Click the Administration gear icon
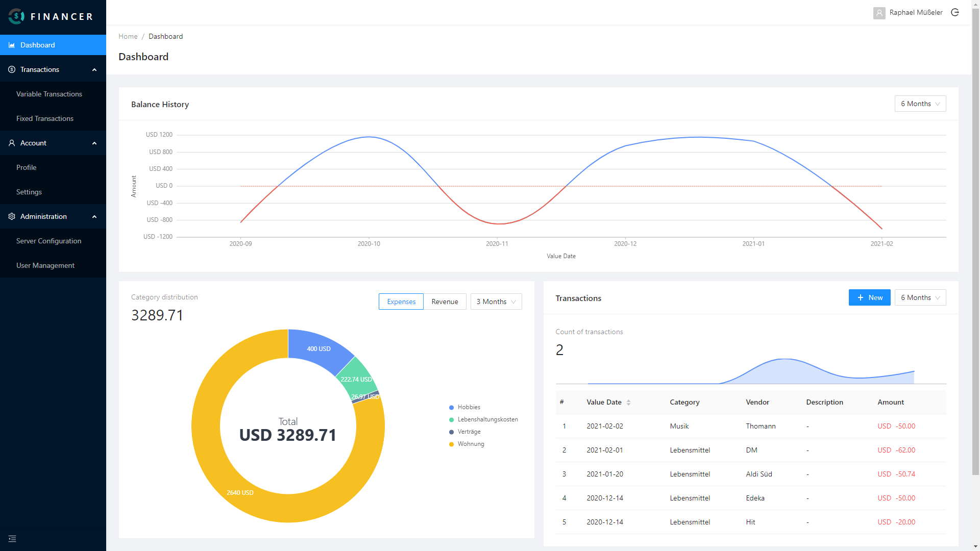This screenshot has height=551, width=980. tap(12, 216)
